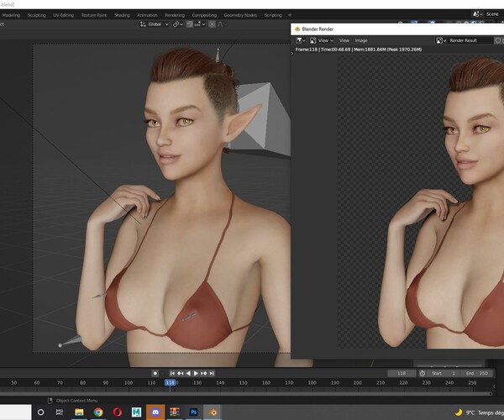This screenshot has height=420, width=504.
Task: Click the blue frame 118 playhead marker
Action: coord(170,383)
